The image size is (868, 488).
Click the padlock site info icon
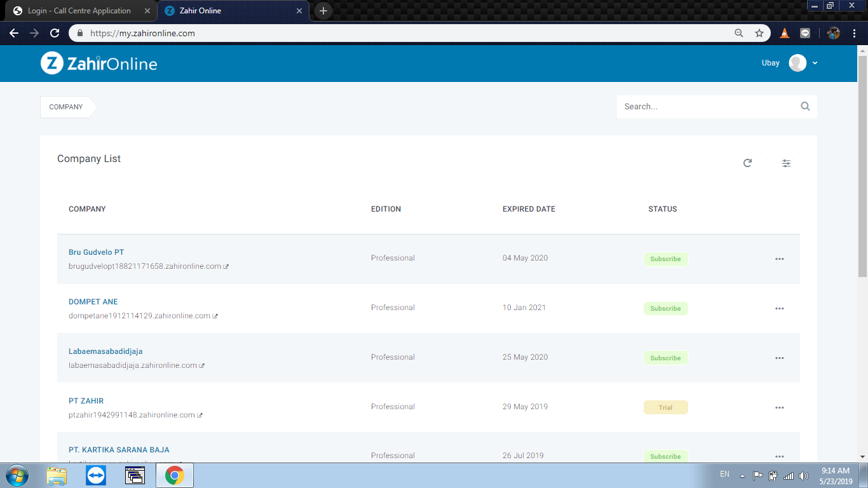pyautogui.click(x=80, y=33)
